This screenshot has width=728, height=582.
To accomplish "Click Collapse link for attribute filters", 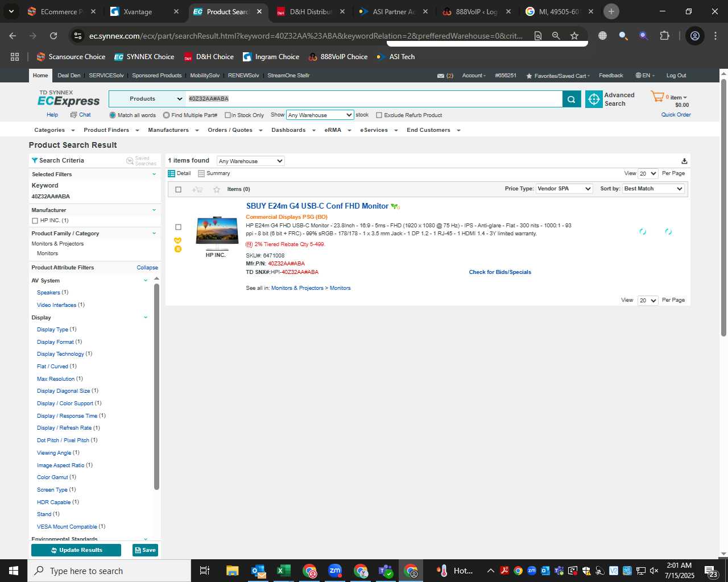I will (x=147, y=268).
